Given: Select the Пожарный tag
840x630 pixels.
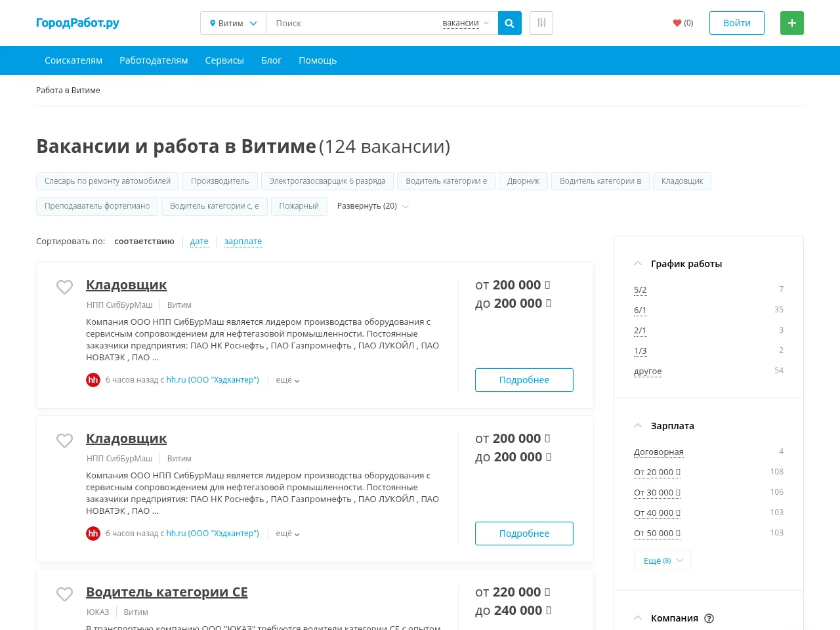Looking at the screenshot, I should 299,206.
